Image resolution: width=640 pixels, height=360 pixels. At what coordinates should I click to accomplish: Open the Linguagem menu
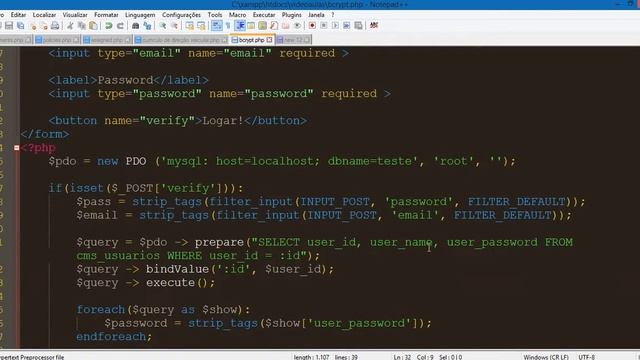[x=140, y=15]
